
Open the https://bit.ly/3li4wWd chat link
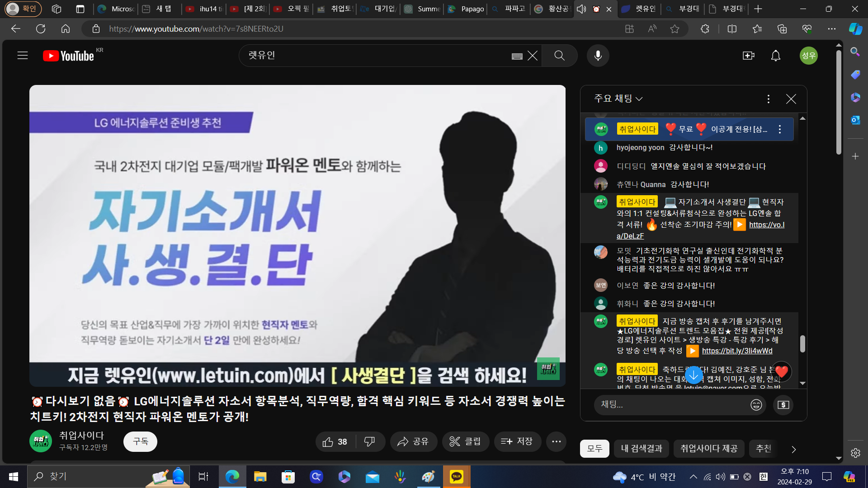(737, 351)
